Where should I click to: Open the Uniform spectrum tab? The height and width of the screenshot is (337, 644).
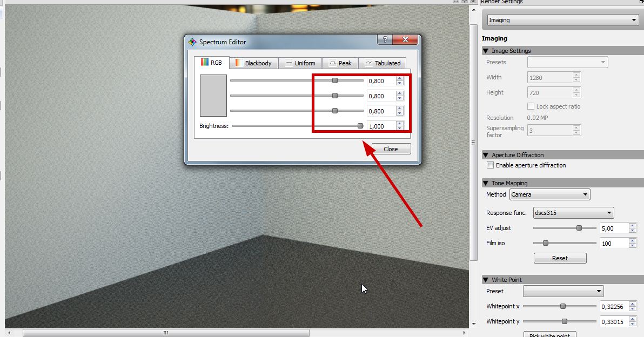pos(300,63)
